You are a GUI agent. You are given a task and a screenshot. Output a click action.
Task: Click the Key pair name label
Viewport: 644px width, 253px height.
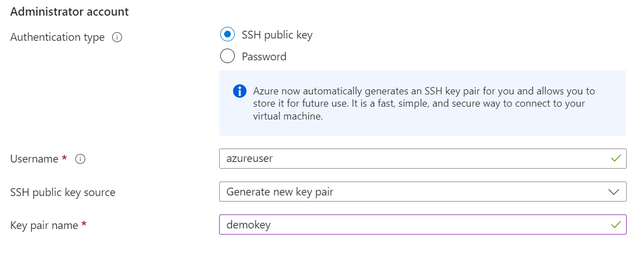point(44,225)
